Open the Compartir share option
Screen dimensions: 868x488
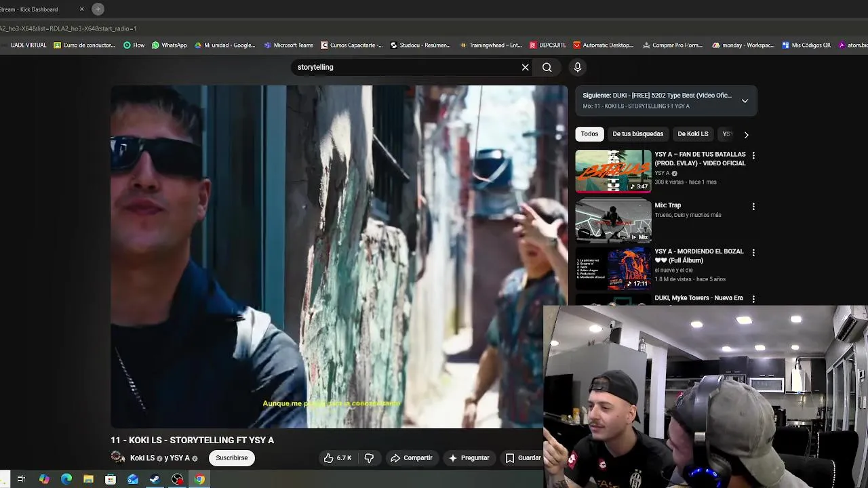[412, 458]
